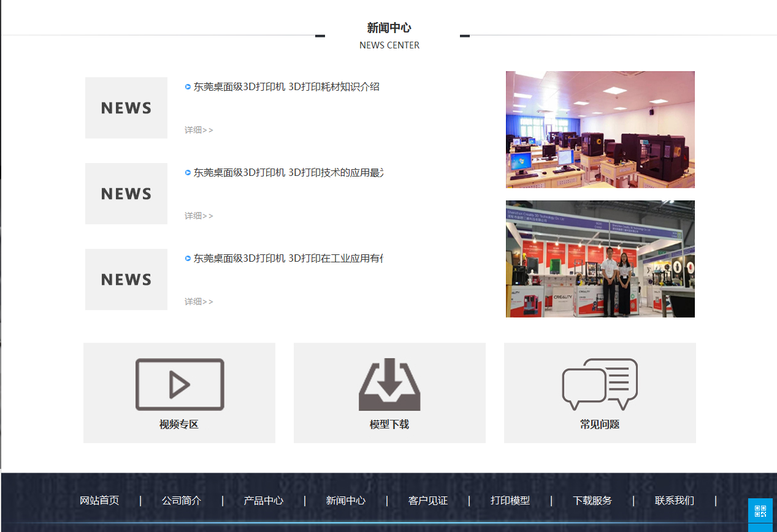Click the QR code icon in bottom corner

[x=760, y=511]
